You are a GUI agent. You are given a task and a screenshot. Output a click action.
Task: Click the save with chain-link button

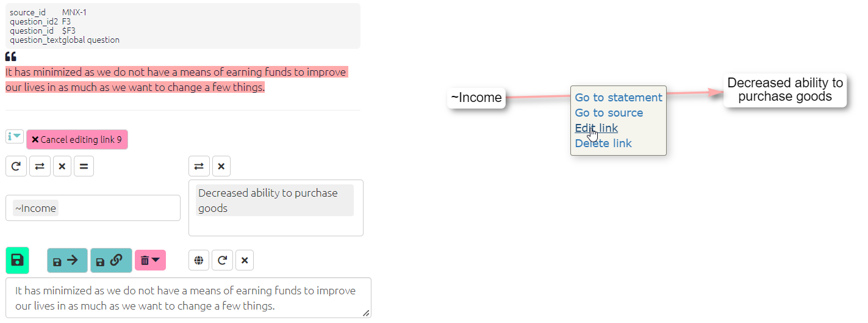coord(110,261)
